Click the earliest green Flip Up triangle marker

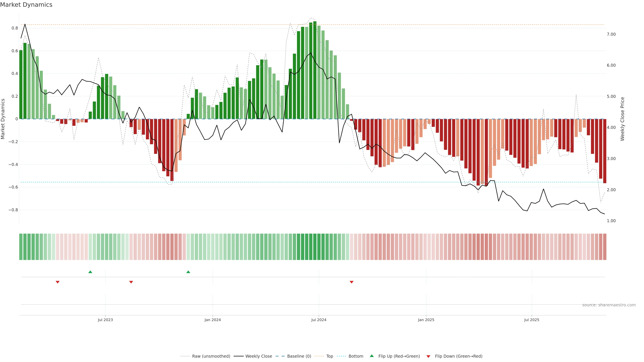[x=90, y=272]
